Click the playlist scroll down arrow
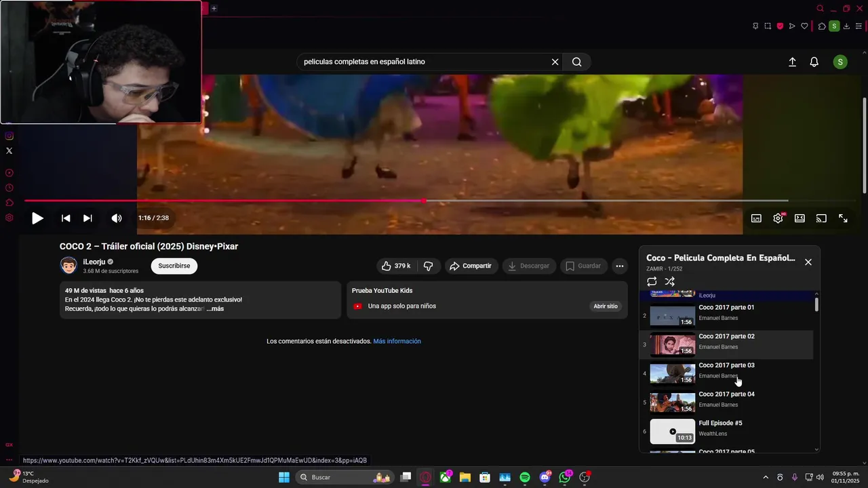868x488 pixels. [816, 449]
